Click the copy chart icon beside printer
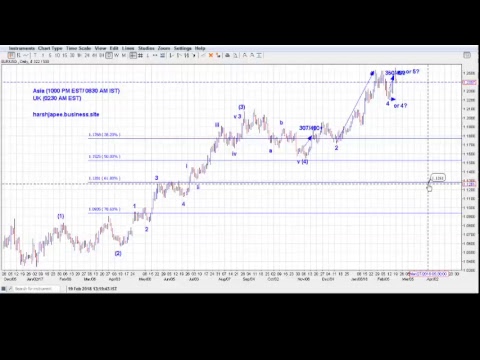This screenshot has height=360, width=480. 235,55
